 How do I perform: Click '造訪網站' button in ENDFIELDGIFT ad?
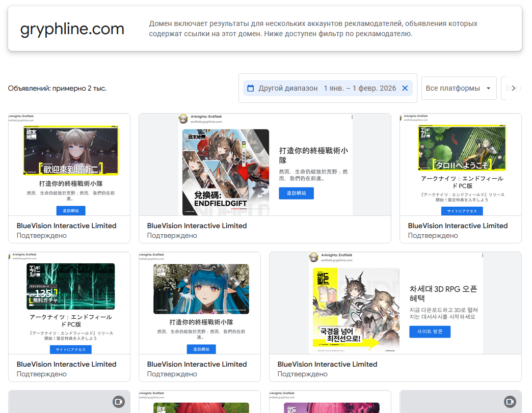point(296,193)
